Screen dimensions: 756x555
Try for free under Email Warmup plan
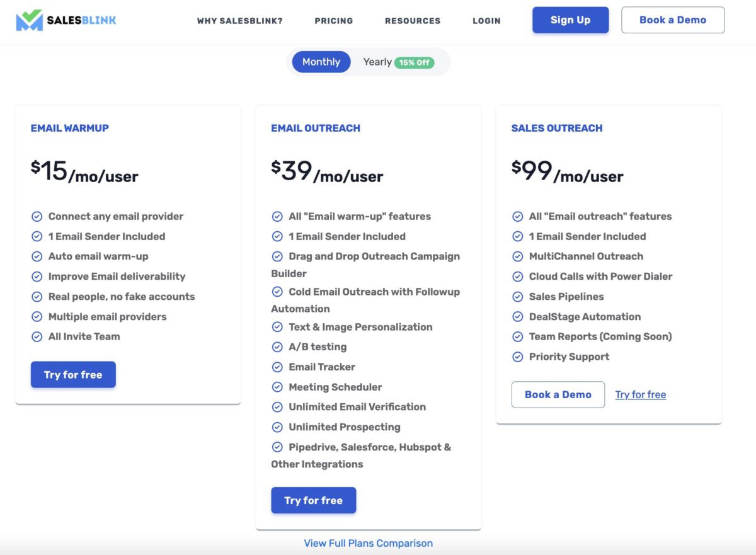pos(73,374)
